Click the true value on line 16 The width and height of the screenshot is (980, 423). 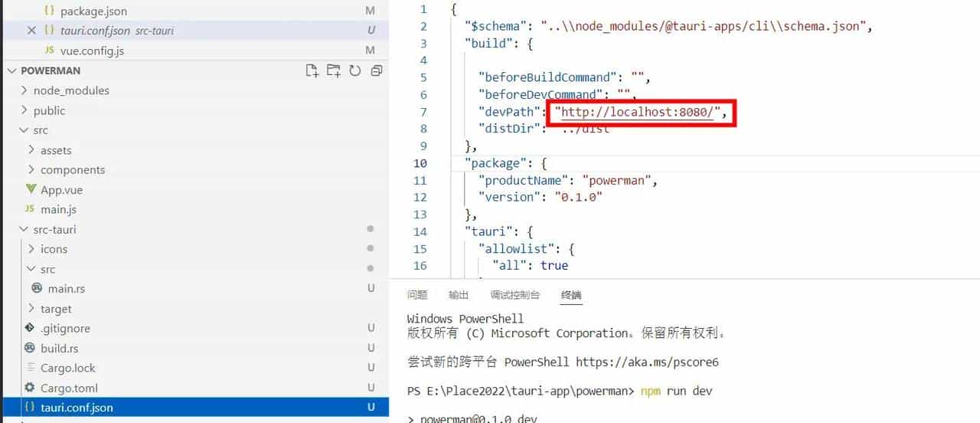tap(554, 266)
